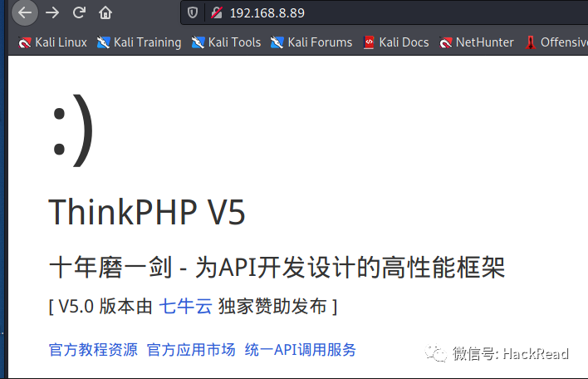Reload the page with the refresh icon

click(x=79, y=12)
